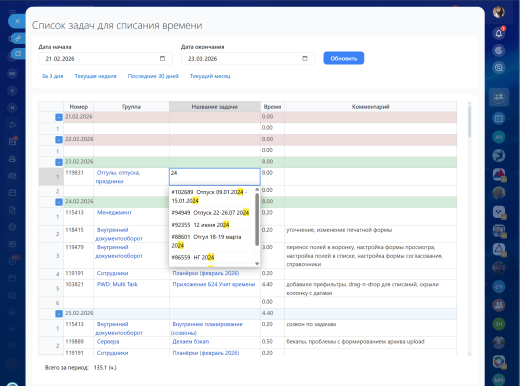The image size is (520, 386).
Task: Click the suggestion list scrollbar thumb
Action: pyautogui.click(x=257, y=219)
